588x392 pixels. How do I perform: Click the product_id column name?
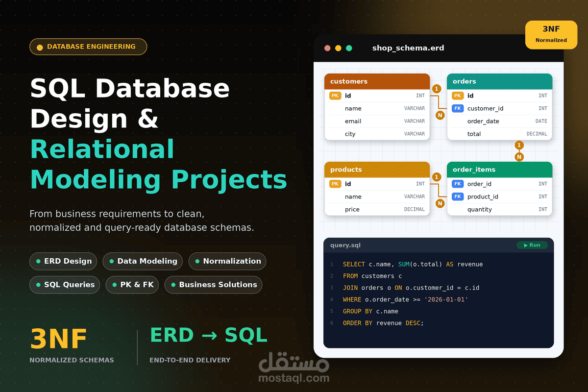click(x=483, y=196)
